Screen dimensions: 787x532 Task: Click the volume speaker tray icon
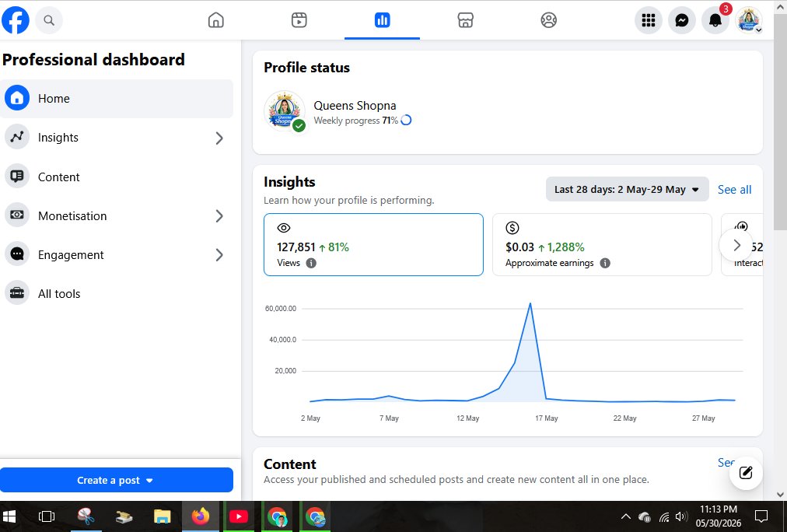click(681, 516)
